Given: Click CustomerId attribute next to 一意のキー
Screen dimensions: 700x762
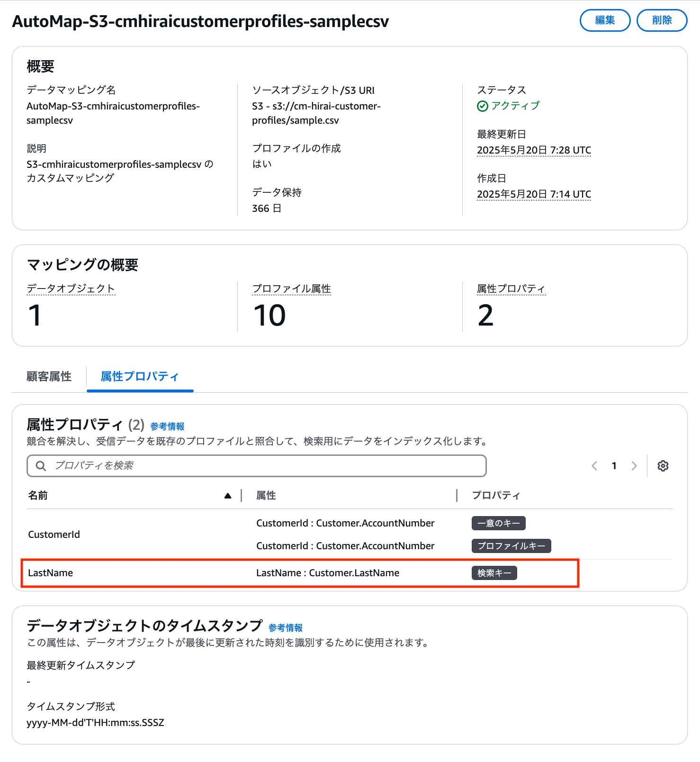Looking at the screenshot, I should pos(345,523).
